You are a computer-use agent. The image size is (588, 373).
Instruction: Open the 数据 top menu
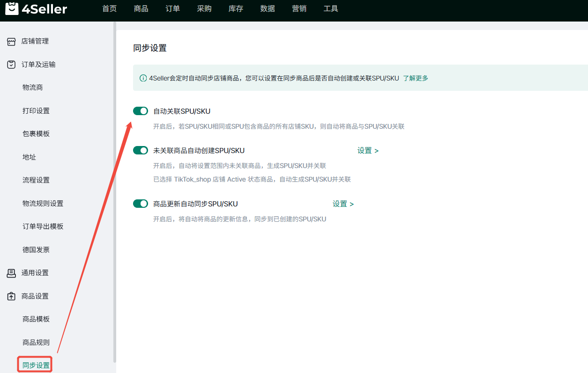[x=268, y=9]
